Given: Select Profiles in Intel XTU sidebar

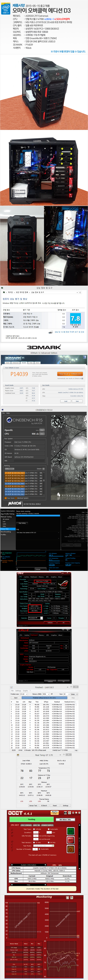Looking at the screenshot, I should pyautogui.click(x=3, y=534).
